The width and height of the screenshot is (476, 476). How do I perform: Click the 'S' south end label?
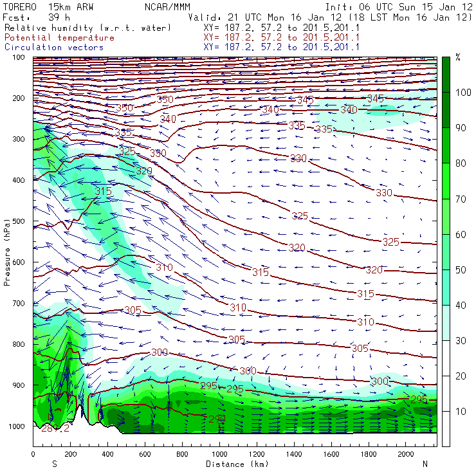pyautogui.click(x=55, y=464)
